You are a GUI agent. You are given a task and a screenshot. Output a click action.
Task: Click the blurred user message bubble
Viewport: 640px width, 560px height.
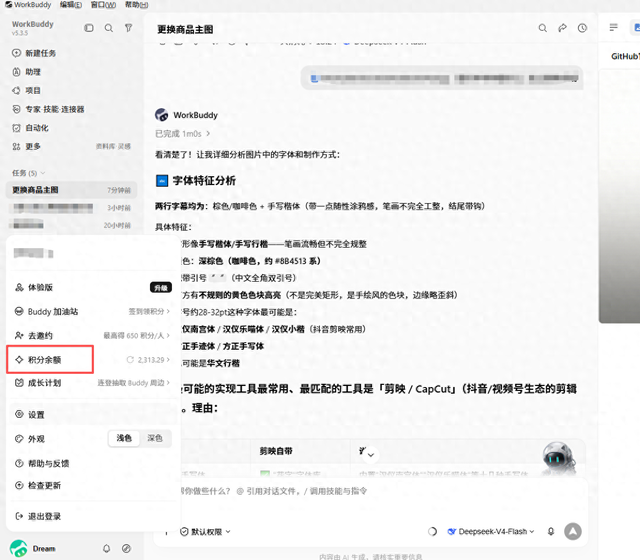[442, 78]
